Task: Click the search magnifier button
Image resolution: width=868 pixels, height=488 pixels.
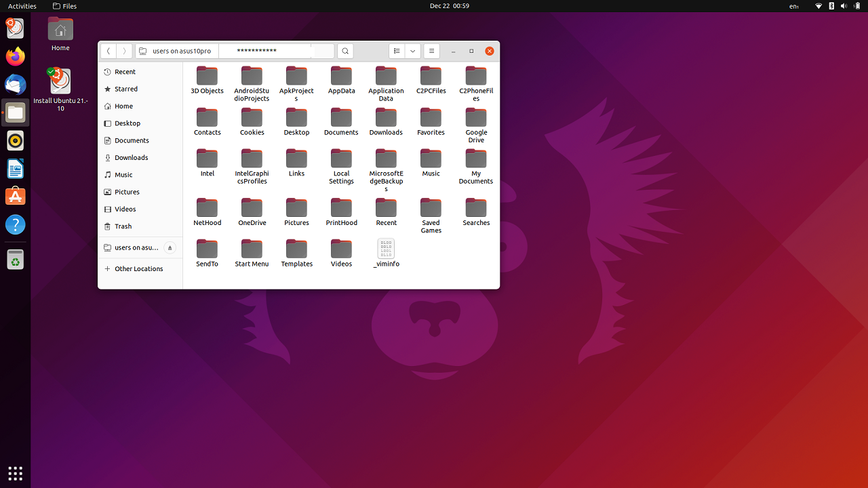Action: click(345, 51)
